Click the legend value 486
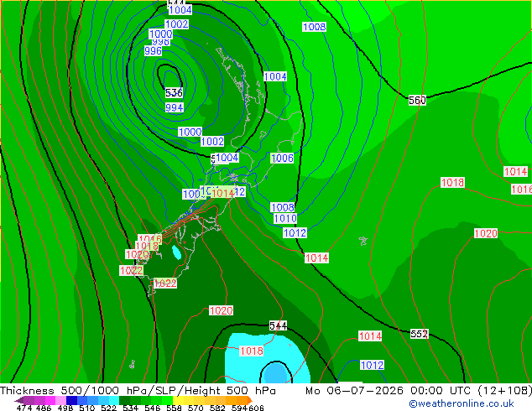This screenshot has height=411, width=532. [44, 408]
